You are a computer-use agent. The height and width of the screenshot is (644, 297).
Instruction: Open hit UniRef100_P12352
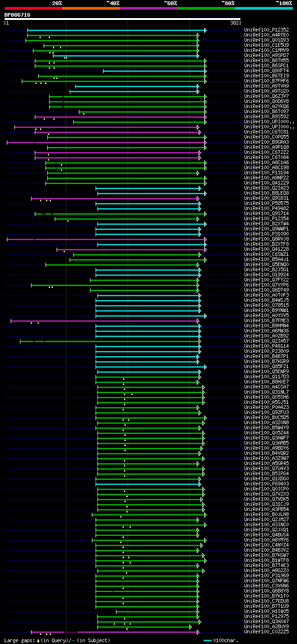(266, 30)
